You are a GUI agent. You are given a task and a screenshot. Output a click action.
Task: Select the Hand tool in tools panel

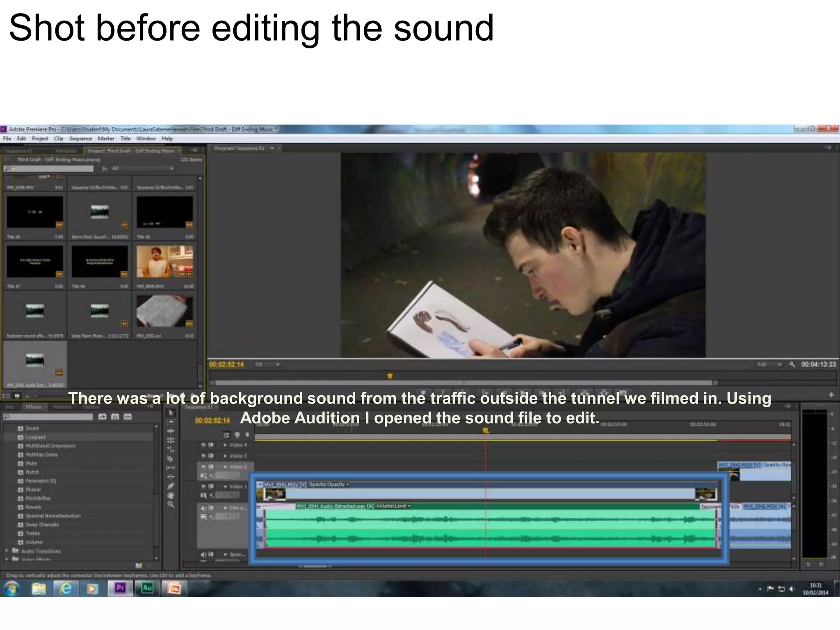pyautogui.click(x=171, y=495)
